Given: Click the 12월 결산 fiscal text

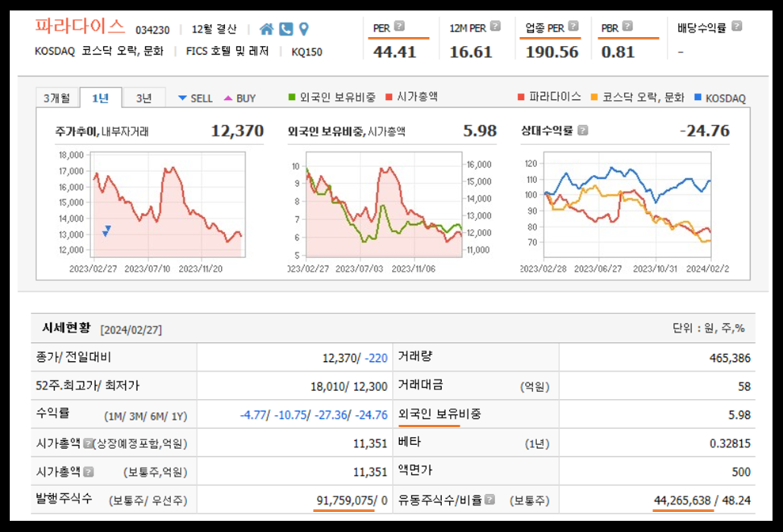Looking at the screenshot, I should pyautogui.click(x=214, y=29).
